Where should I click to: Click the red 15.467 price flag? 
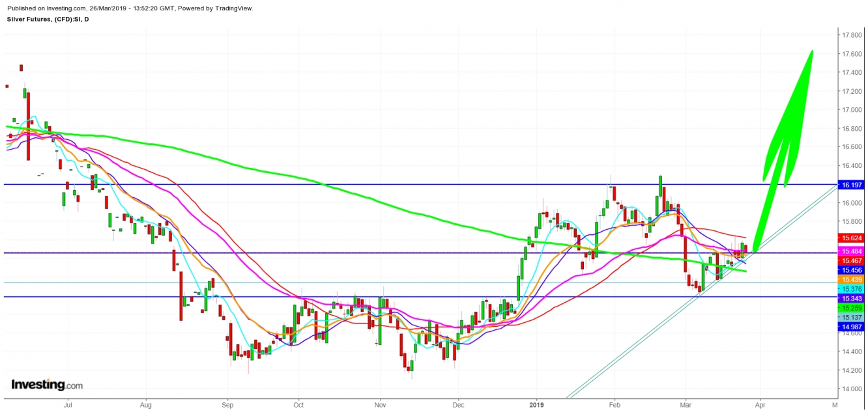[x=850, y=260]
